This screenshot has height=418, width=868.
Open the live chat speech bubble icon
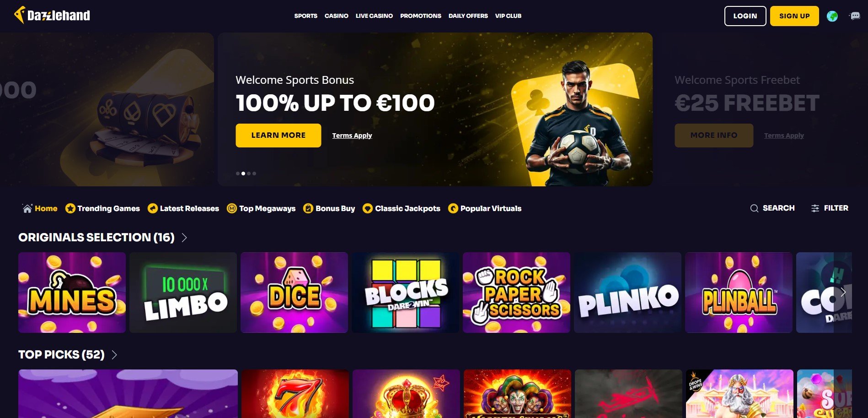tap(854, 16)
